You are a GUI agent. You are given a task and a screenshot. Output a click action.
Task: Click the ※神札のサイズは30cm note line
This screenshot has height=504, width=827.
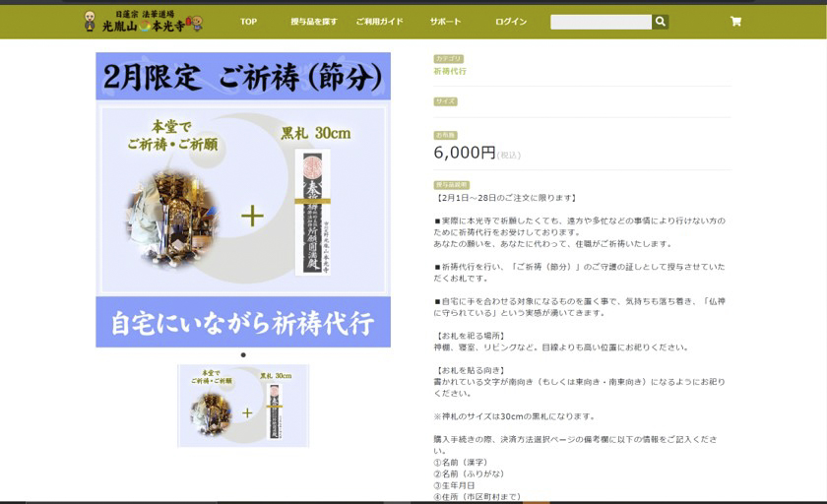point(515,416)
